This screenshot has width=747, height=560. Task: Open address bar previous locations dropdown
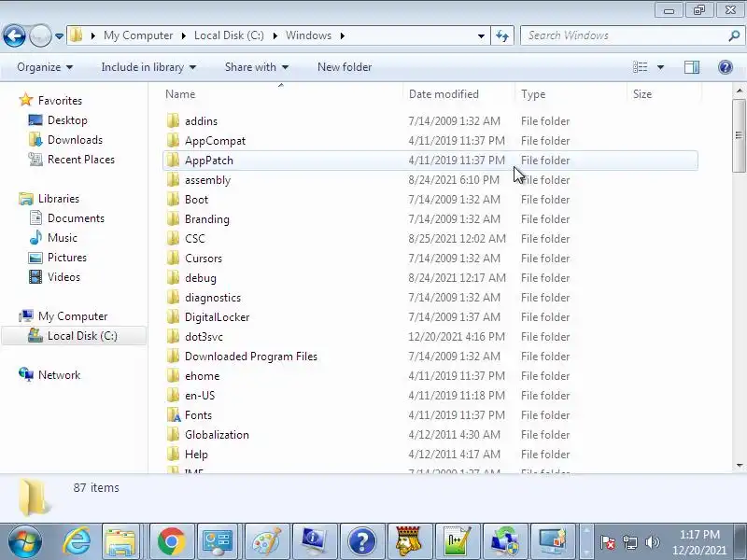click(481, 35)
